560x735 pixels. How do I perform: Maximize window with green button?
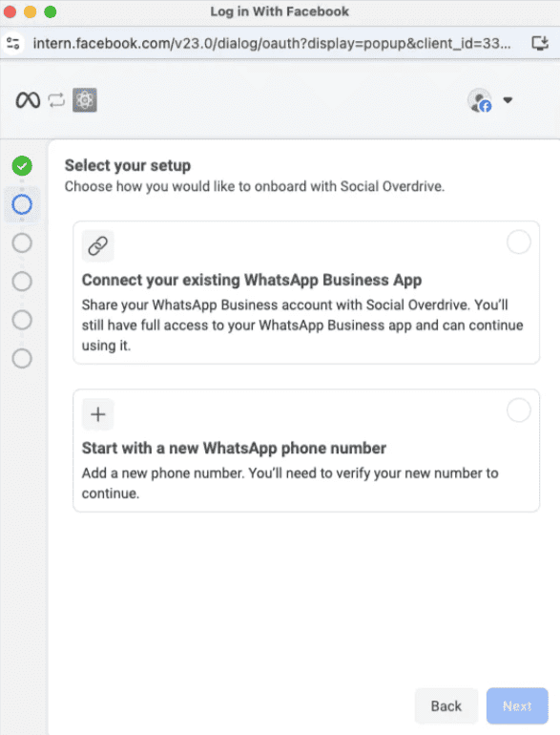coord(51,11)
